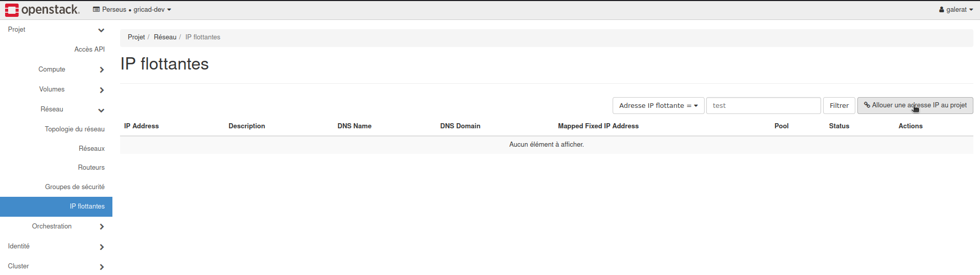Focus the filter text field containing test
The image size is (980, 275).
[x=763, y=106]
